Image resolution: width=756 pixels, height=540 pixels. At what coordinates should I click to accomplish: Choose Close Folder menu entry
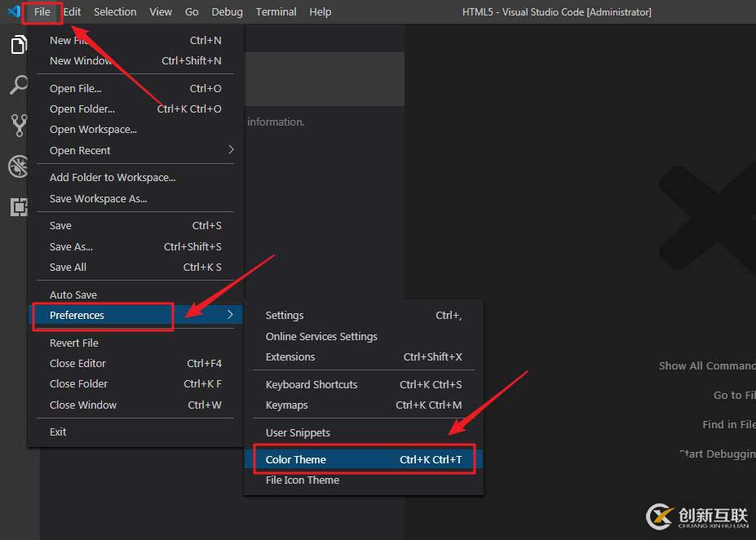point(135,383)
